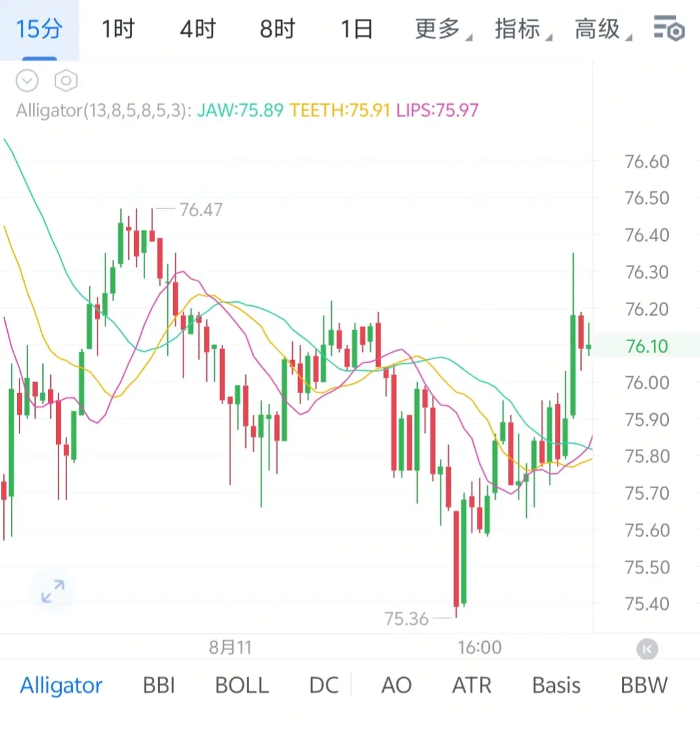Screen dimensions: 700x729
Task: Click the 16:00 time axis label
Action: click(479, 648)
